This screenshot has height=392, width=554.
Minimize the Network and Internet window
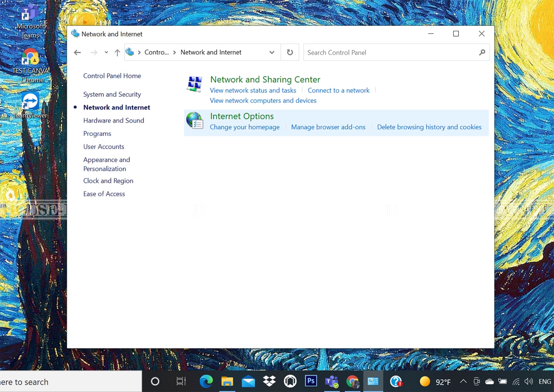pyautogui.click(x=431, y=34)
